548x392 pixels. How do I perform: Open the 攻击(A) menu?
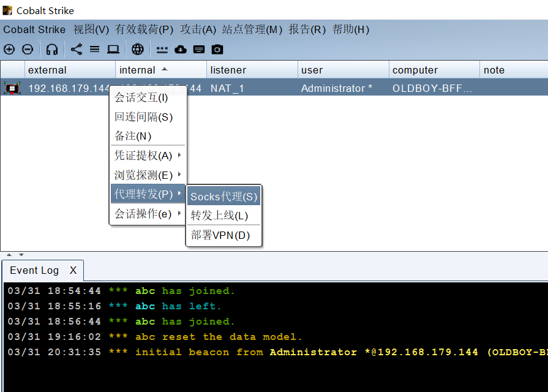click(x=198, y=29)
